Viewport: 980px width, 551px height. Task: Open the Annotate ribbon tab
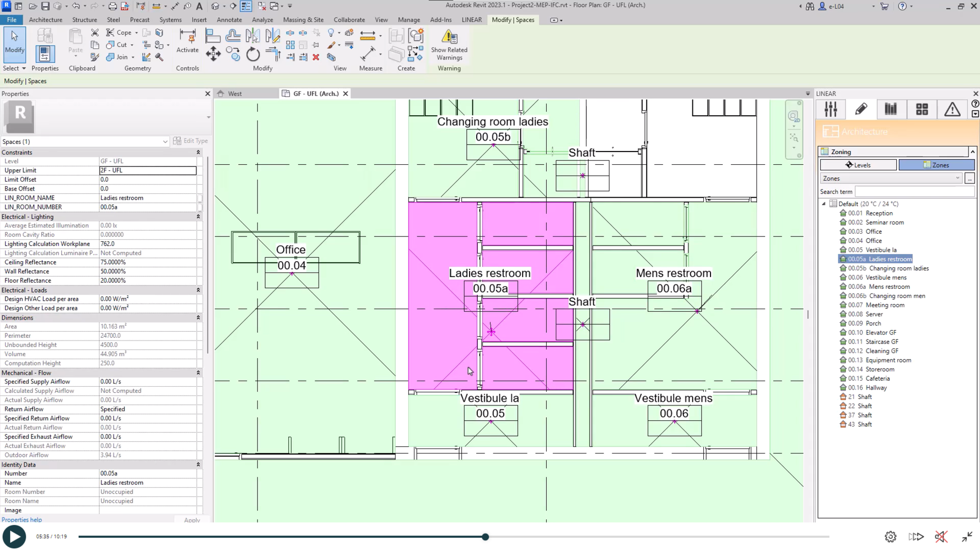pyautogui.click(x=229, y=20)
